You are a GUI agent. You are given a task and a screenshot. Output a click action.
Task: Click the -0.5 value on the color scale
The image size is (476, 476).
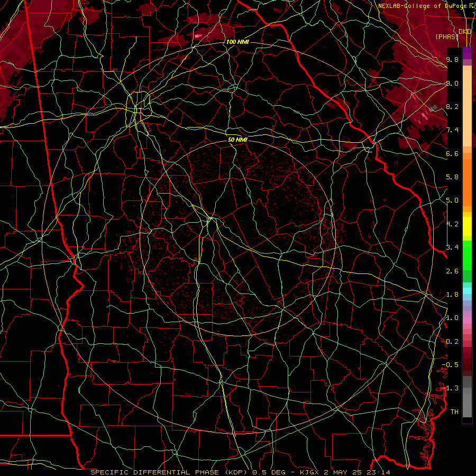(x=450, y=365)
